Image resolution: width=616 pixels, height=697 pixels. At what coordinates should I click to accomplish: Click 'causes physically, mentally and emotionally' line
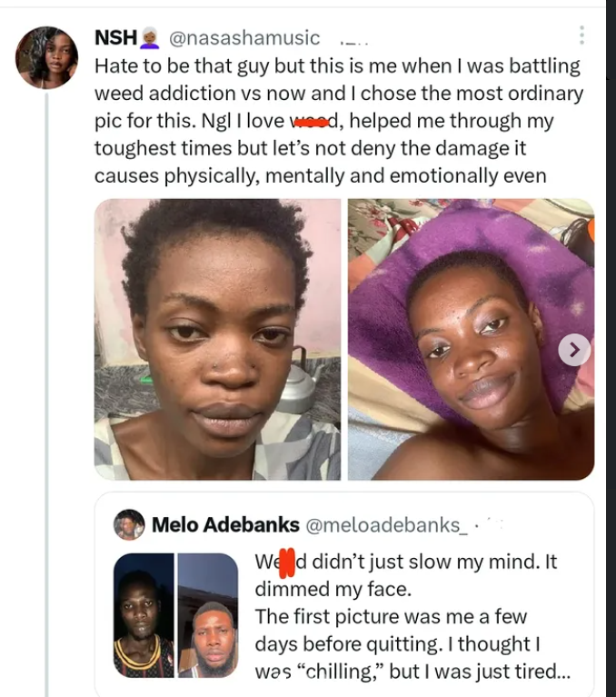click(x=320, y=175)
